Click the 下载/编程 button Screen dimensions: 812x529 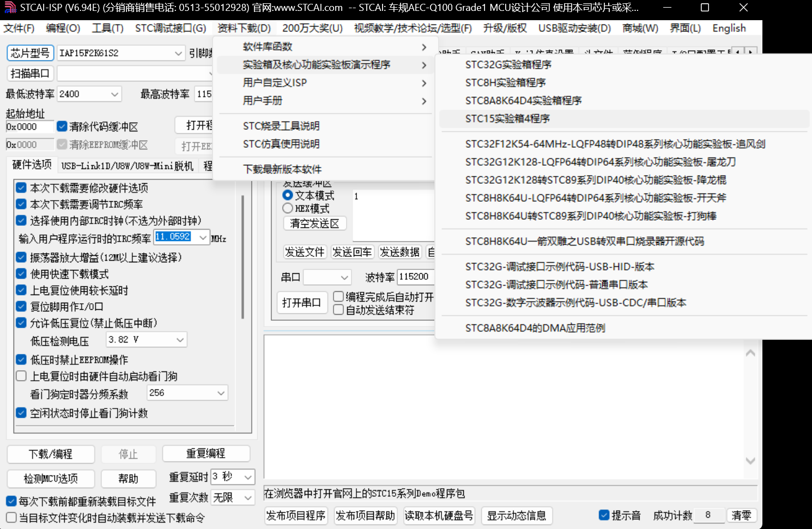[51, 454]
